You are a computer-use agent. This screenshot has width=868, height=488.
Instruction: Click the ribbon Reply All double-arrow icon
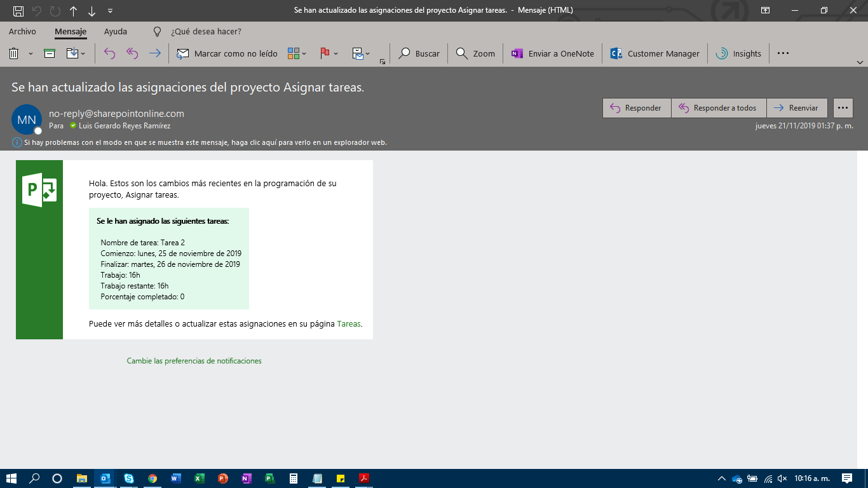tap(132, 53)
